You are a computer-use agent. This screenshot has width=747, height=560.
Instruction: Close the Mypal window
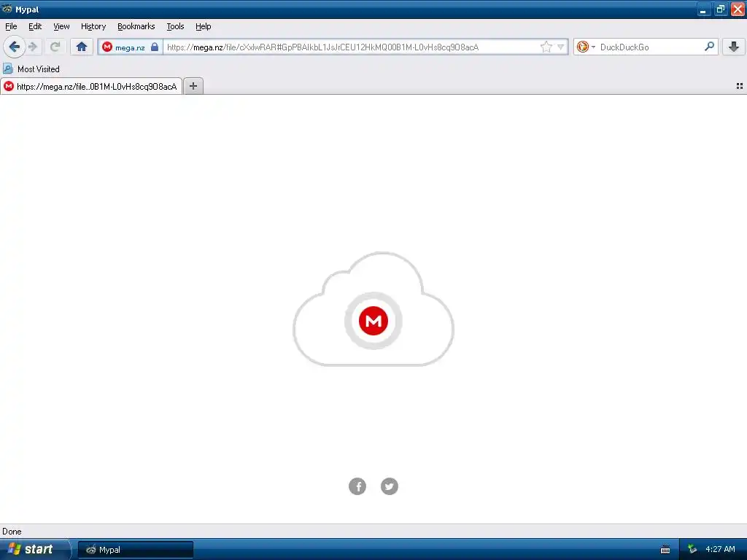coord(738,9)
